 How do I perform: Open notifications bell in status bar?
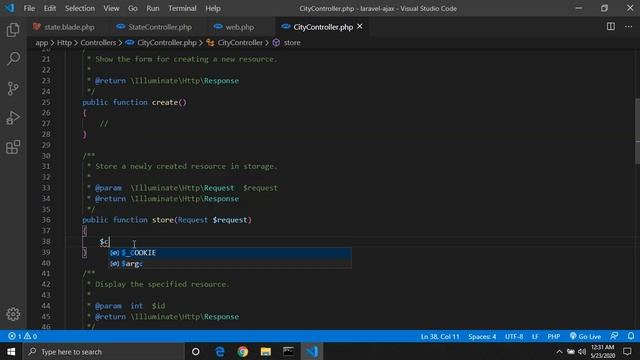point(631,336)
